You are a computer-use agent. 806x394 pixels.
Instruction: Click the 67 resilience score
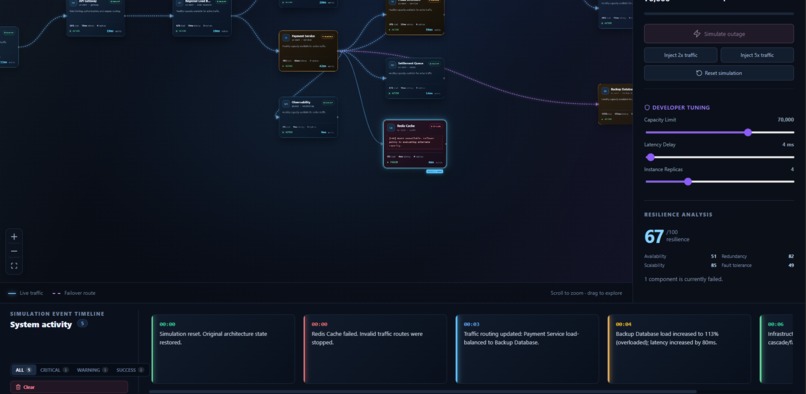[x=654, y=237]
